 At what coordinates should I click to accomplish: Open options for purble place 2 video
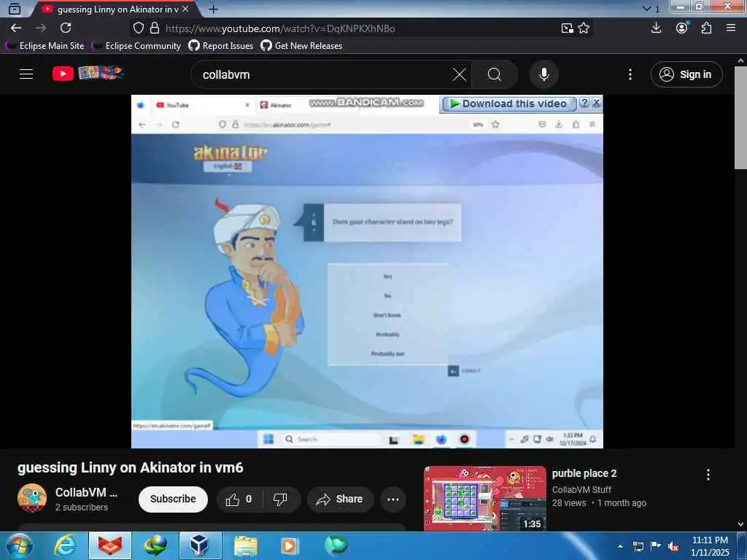[708, 475]
